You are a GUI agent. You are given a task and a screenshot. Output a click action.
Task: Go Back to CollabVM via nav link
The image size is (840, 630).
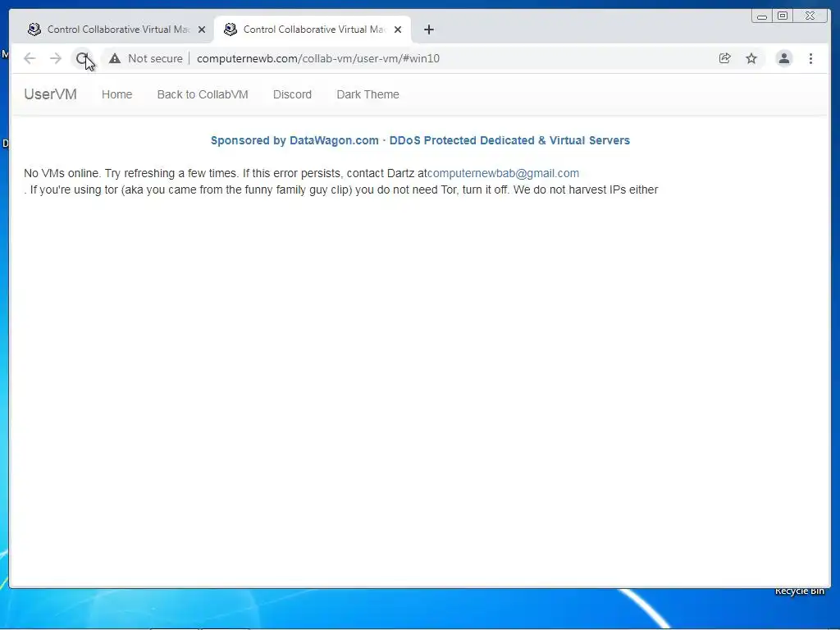203,94
